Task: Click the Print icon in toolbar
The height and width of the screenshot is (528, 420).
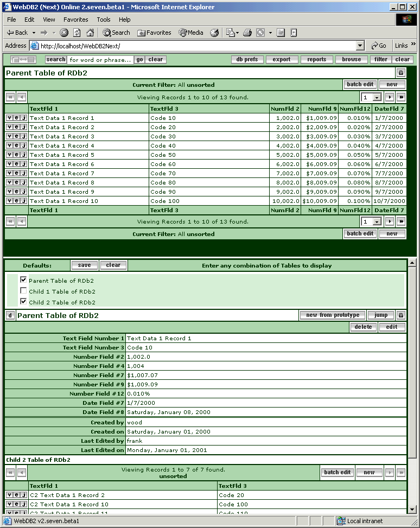Action: [x=247, y=33]
